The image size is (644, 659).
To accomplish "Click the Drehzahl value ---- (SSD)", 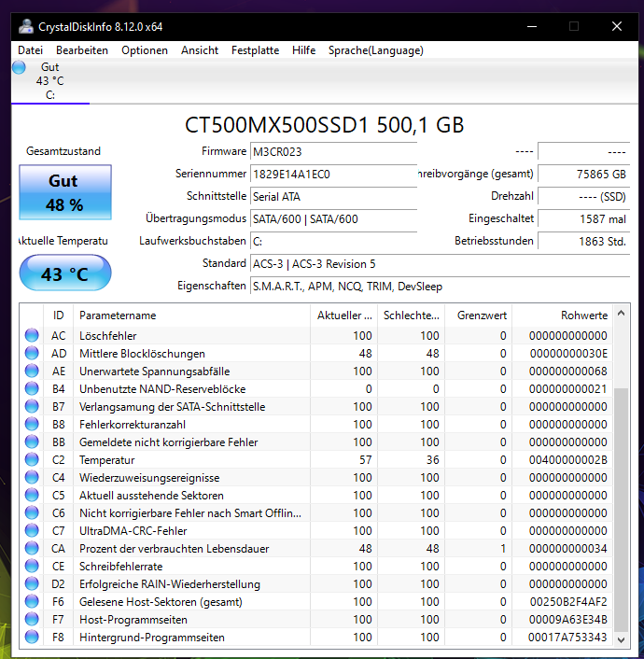I will point(584,196).
